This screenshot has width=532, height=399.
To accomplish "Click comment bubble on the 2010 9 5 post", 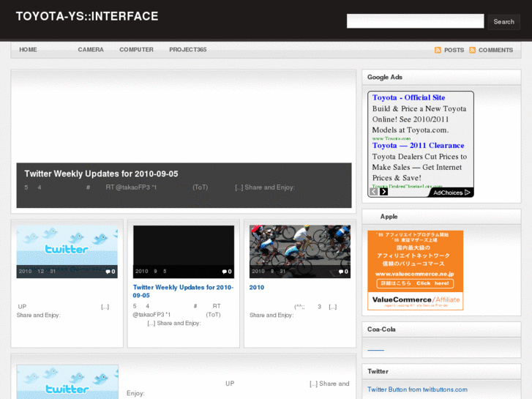I will tap(226, 272).
